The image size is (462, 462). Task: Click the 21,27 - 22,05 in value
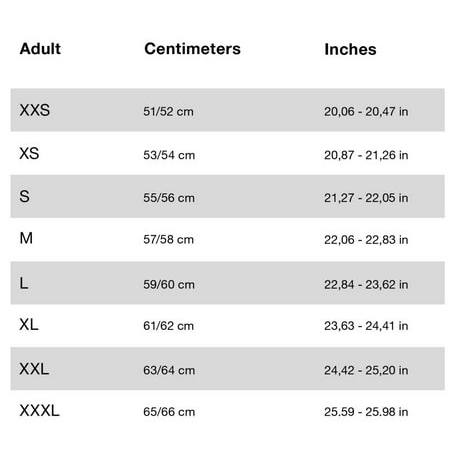[366, 198]
